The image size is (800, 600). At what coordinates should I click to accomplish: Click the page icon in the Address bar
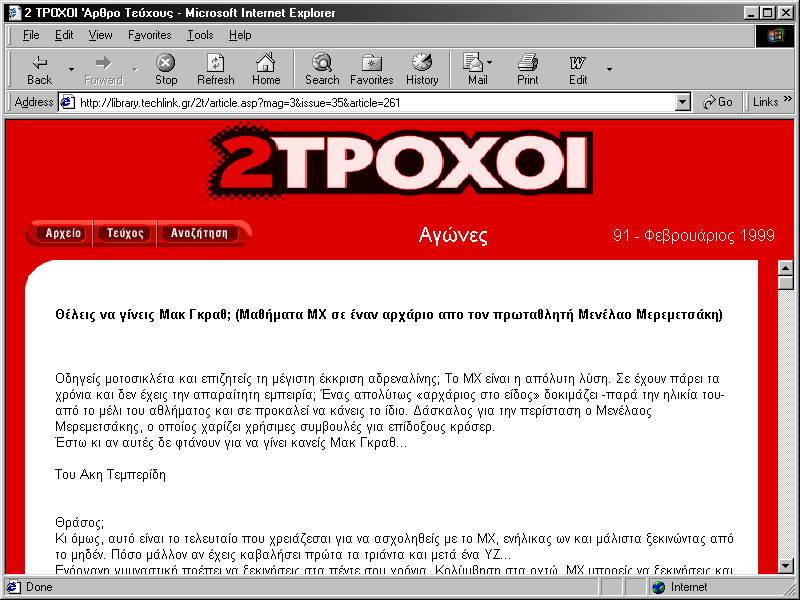pyautogui.click(x=67, y=103)
